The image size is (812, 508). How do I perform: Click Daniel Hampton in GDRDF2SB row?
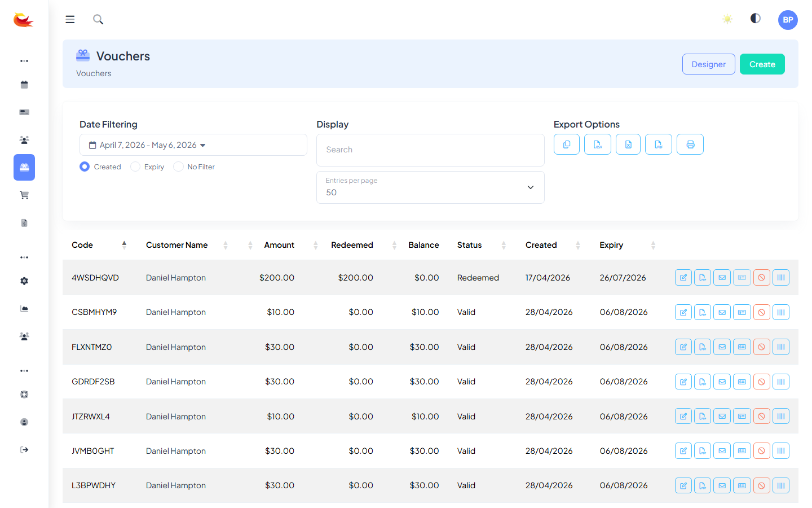[x=176, y=382]
